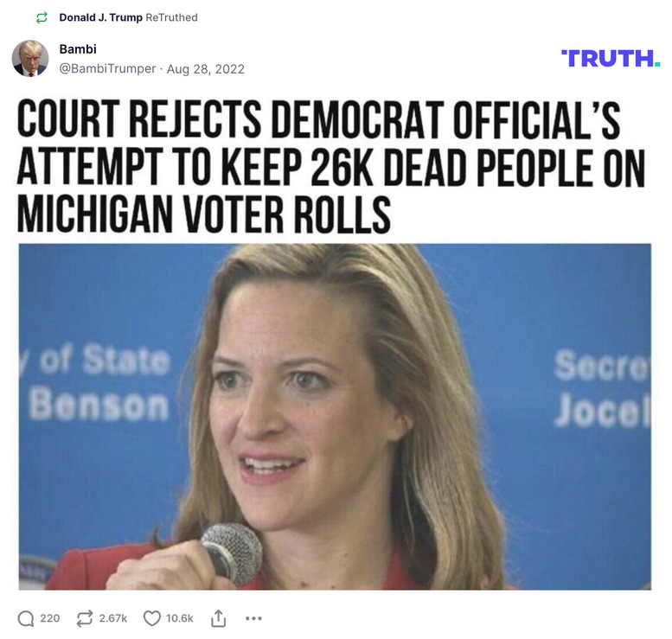Viewport: 672px width, 639px height.
Task: Click the 2.67k ReTruth count
Action: pyautogui.click(x=113, y=618)
